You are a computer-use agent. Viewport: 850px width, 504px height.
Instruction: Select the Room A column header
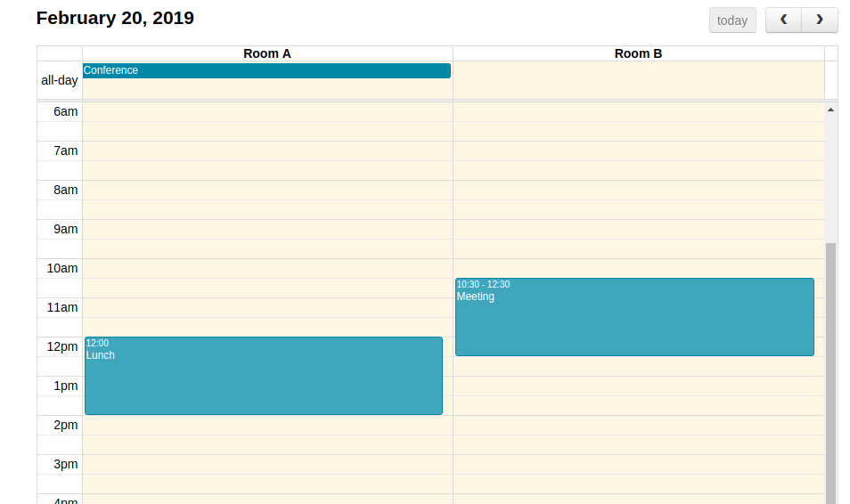pyautogui.click(x=267, y=53)
